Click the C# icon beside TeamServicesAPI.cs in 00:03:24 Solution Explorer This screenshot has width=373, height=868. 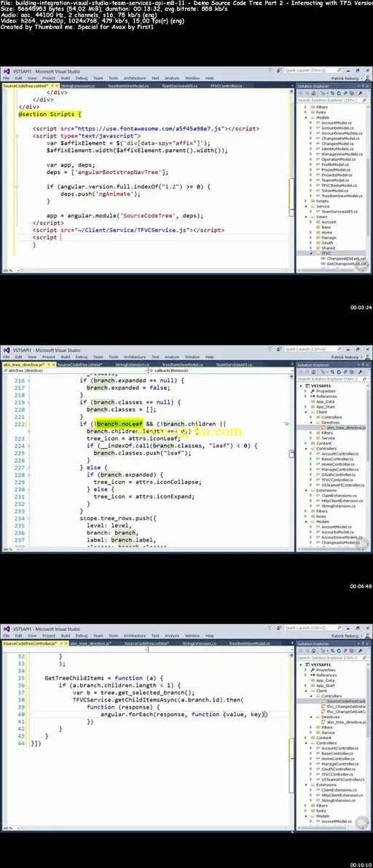click(318, 212)
